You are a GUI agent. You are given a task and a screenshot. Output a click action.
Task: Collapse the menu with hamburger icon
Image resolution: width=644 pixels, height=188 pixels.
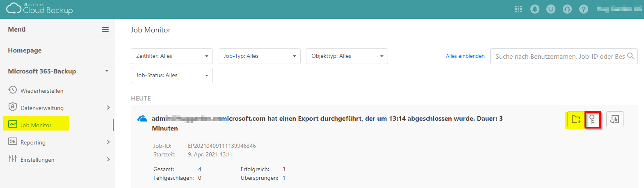105,30
